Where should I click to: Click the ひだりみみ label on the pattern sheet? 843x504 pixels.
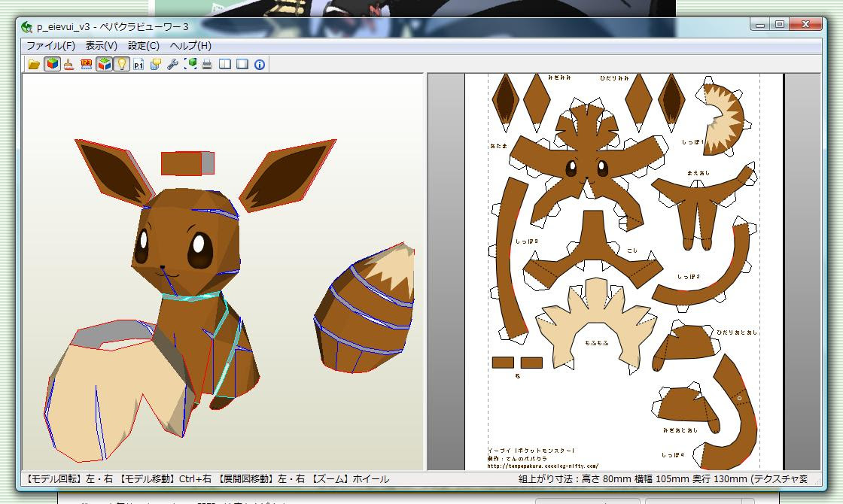[614, 78]
